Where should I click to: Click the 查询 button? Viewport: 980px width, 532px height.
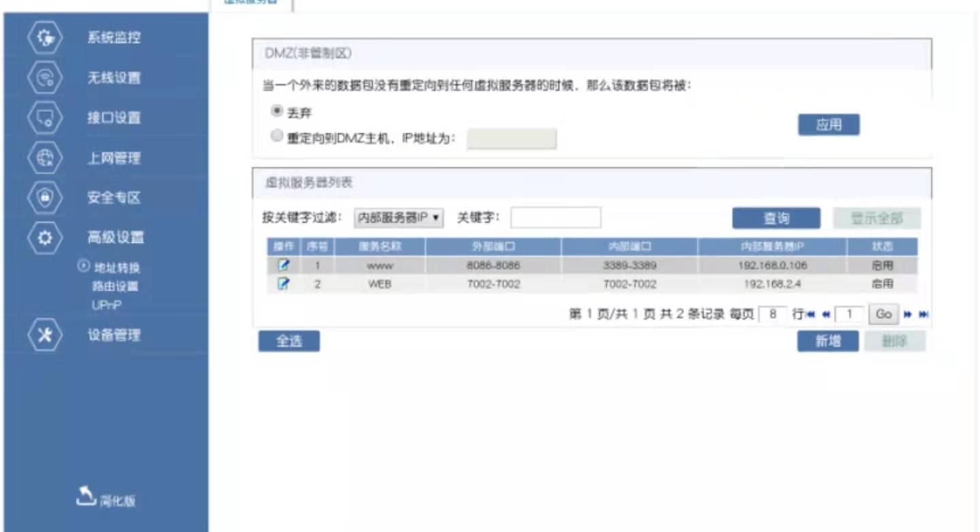[x=776, y=218]
